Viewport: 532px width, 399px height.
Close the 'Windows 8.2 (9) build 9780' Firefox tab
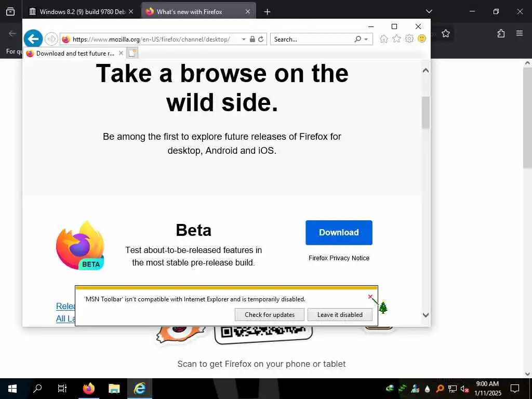[x=130, y=11]
